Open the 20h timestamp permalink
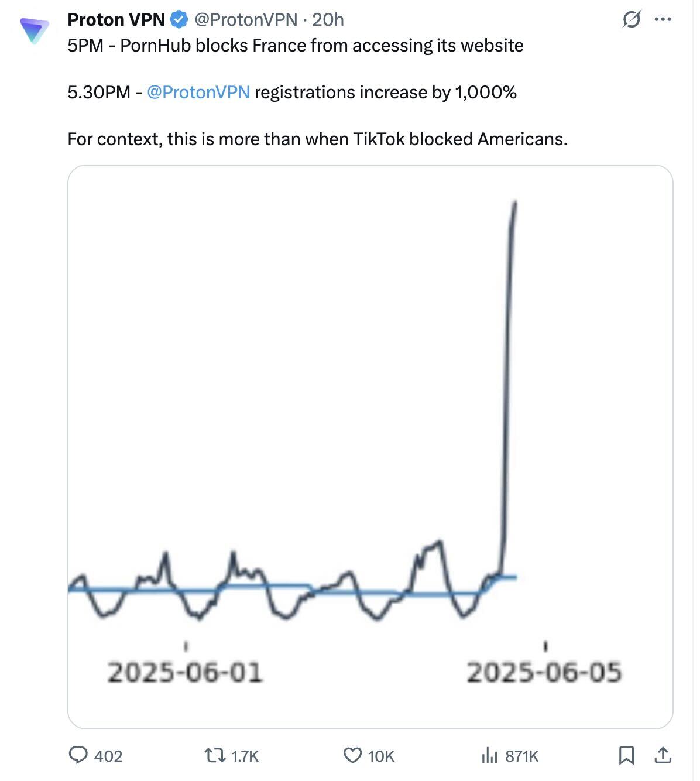 point(328,20)
